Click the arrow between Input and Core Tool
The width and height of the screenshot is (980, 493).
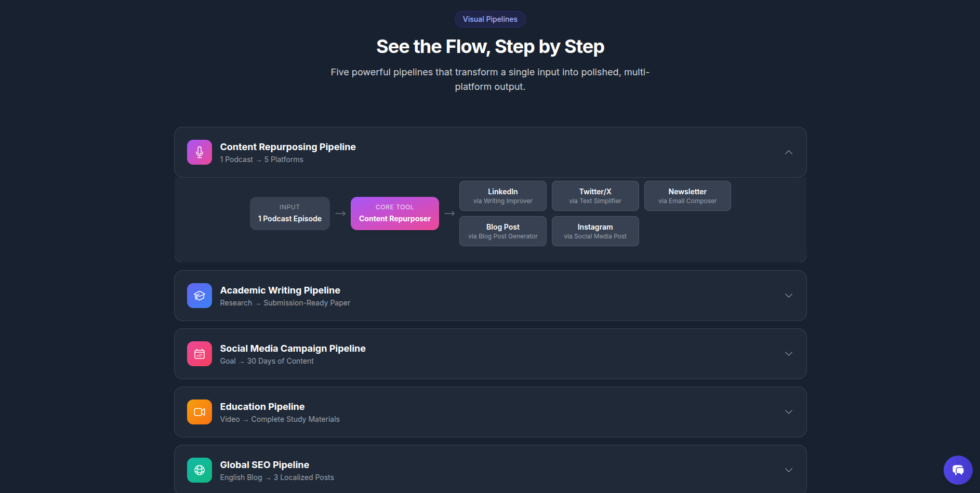click(340, 213)
